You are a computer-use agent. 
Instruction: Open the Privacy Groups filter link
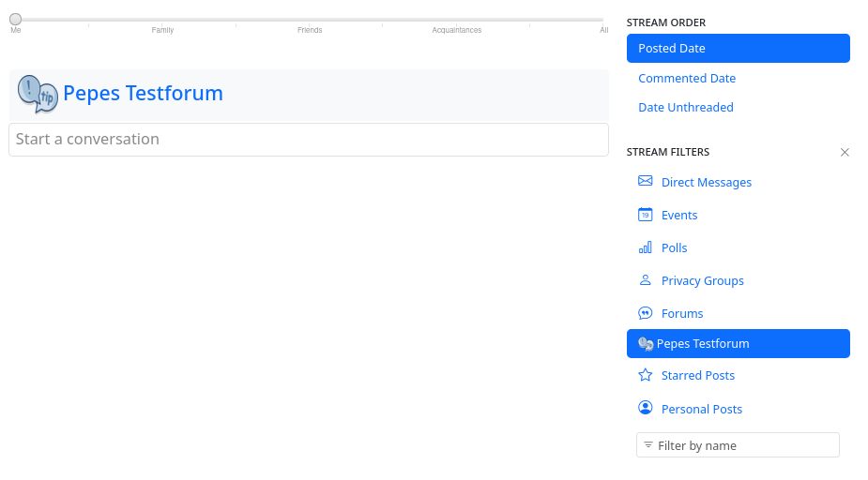tap(702, 281)
